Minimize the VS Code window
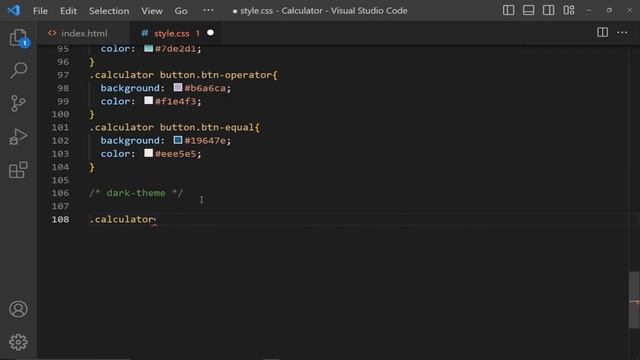Viewport: 640px width, 360px height. tap(589, 10)
